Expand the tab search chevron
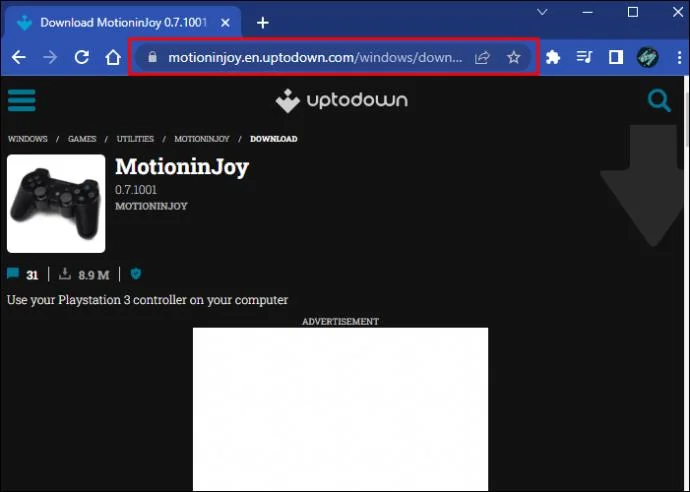The height and width of the screenshot is (492, 690). coord(542,12)
